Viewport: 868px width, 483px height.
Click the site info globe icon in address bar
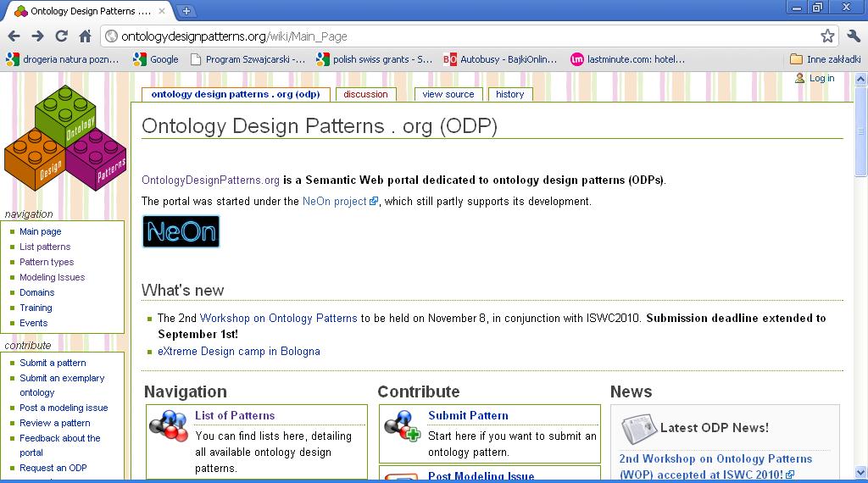point(111,36)
